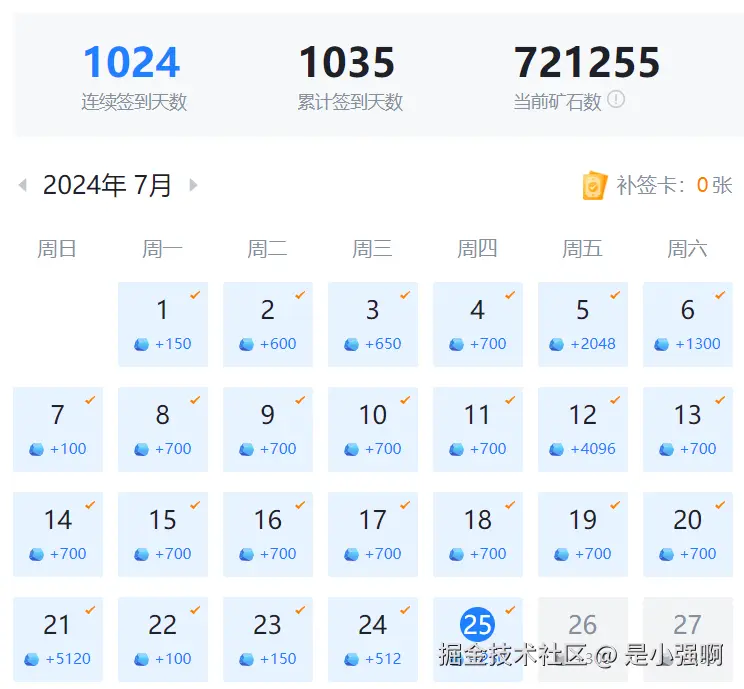744x689 pixels.
Task: Click the check mark on day 13
Action: [x=720, y=400]
